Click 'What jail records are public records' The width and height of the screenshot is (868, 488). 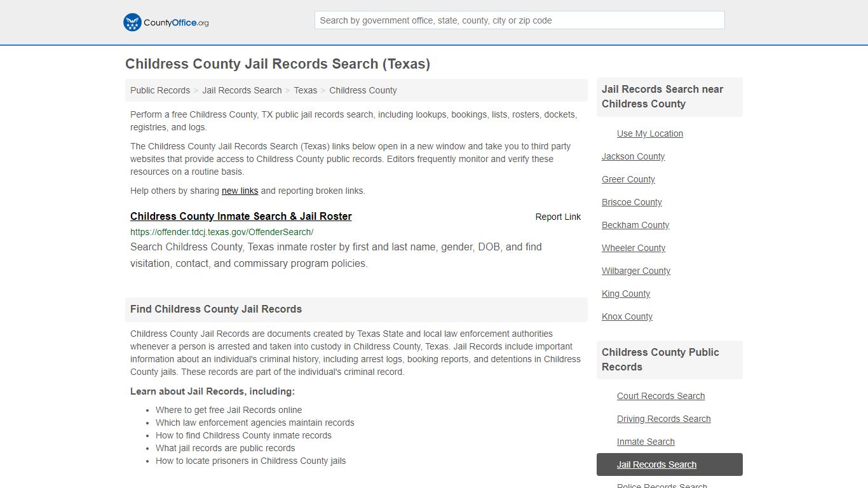226,448
